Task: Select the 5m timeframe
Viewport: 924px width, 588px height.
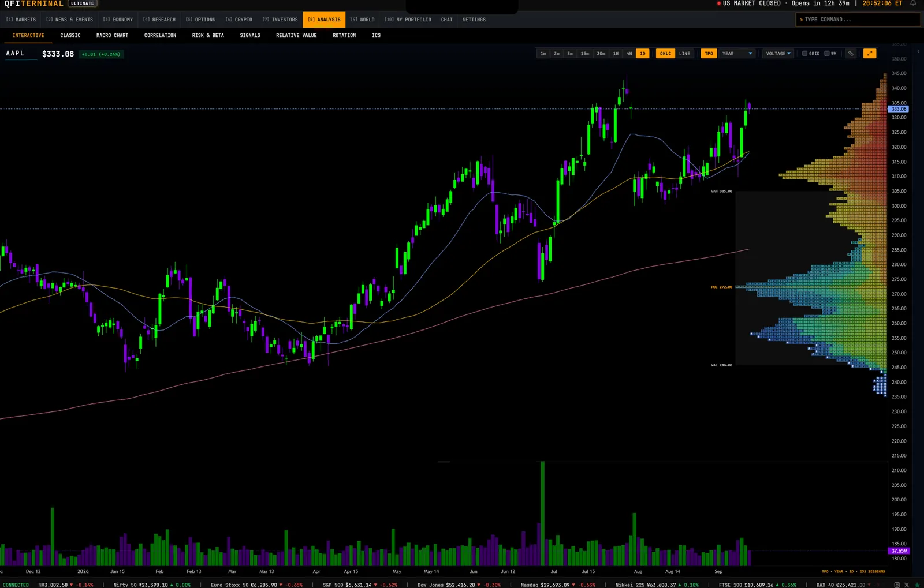Action: point(570,54)
